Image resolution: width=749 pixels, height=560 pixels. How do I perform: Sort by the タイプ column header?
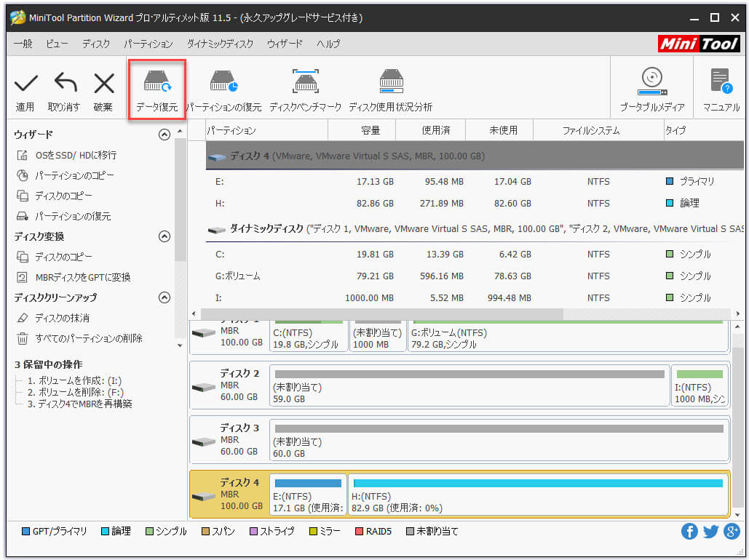coord(704,130)
